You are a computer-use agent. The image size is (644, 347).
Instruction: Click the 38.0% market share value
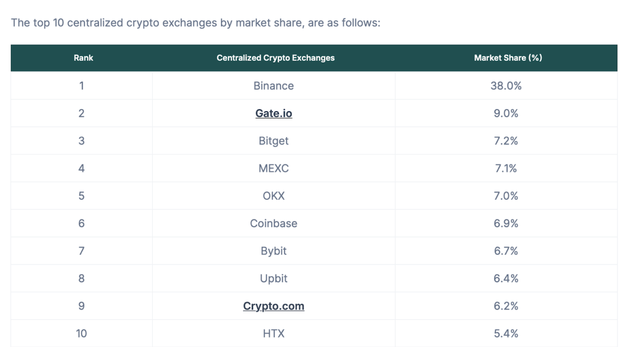(506, 86)
